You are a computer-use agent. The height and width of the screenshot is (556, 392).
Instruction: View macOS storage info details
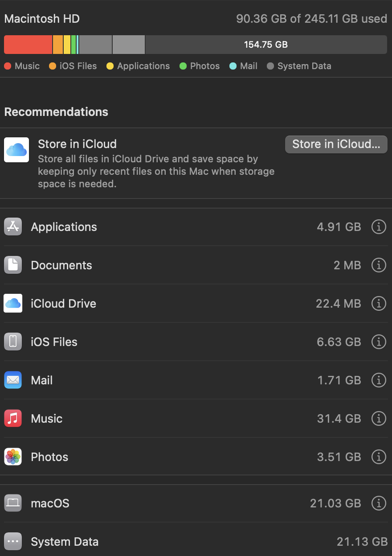[x=379, y=503]
